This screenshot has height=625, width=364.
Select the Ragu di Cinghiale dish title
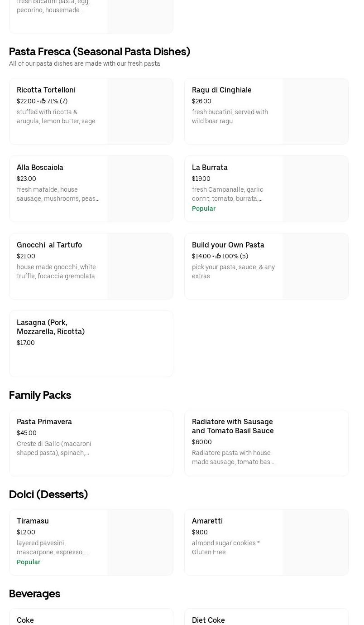pyautogui.click(x=221, y=90)
